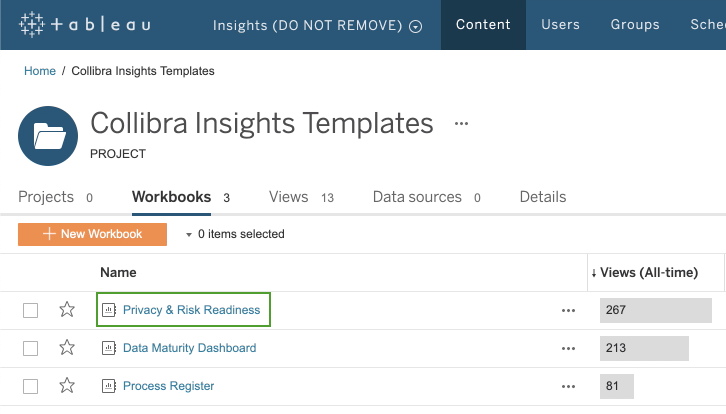Open project actions menu beside the title

[x=461, y=123]
